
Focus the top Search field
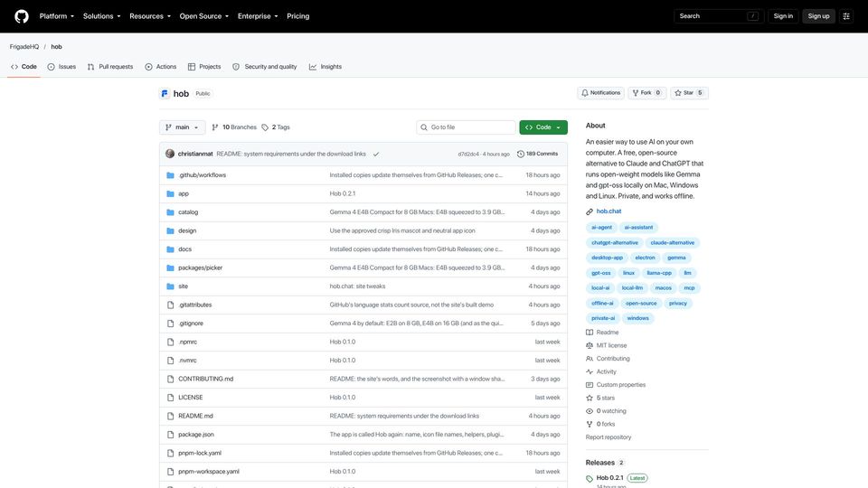[719, 16]
